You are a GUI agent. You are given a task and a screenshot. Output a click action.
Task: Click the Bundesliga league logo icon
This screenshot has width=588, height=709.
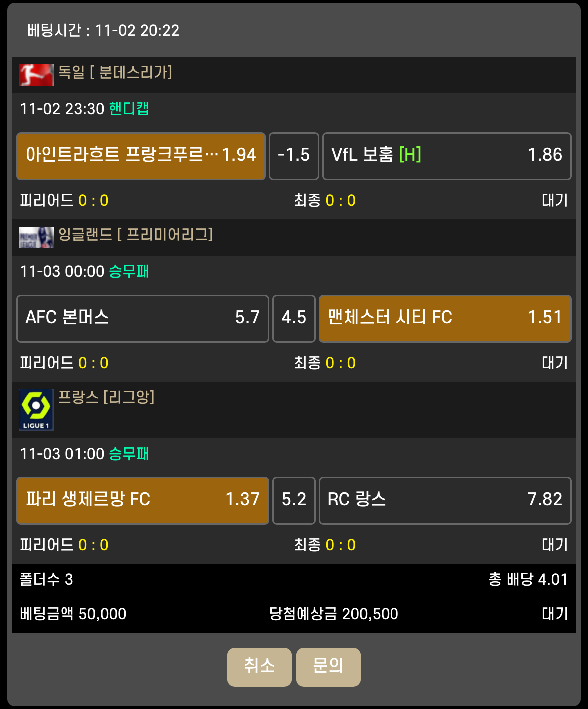coord(36,75)
